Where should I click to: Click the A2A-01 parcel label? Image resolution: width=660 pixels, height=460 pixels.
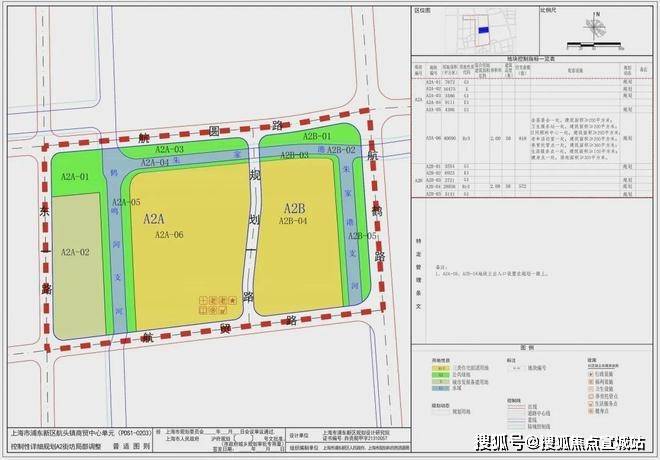pyautogui.click(x=75, y=177)
